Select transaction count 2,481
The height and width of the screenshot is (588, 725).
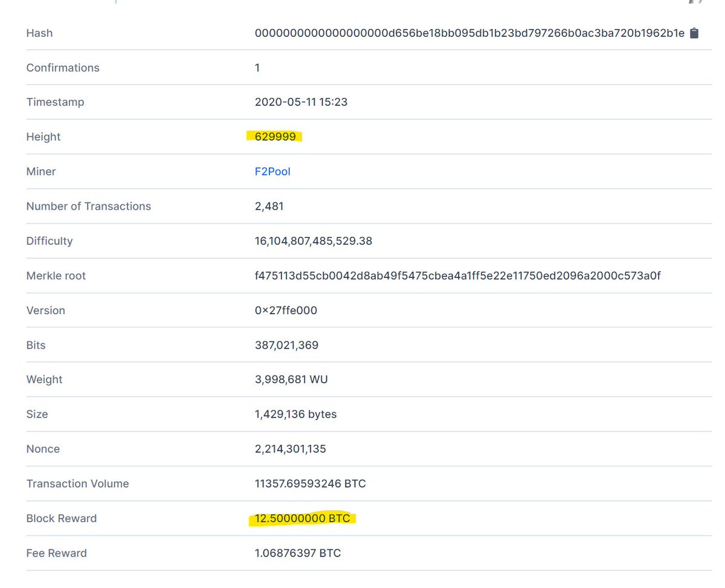pyautogui.click(x=269, y=206)
